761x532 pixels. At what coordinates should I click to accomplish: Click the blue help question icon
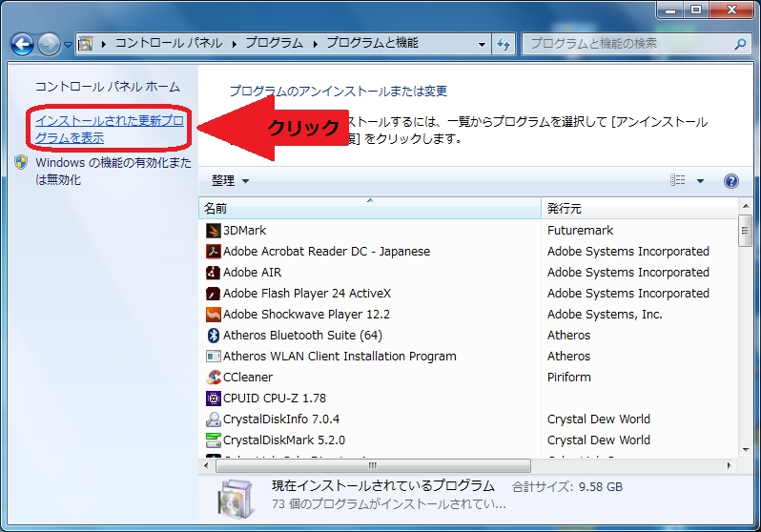click(730, 181)
